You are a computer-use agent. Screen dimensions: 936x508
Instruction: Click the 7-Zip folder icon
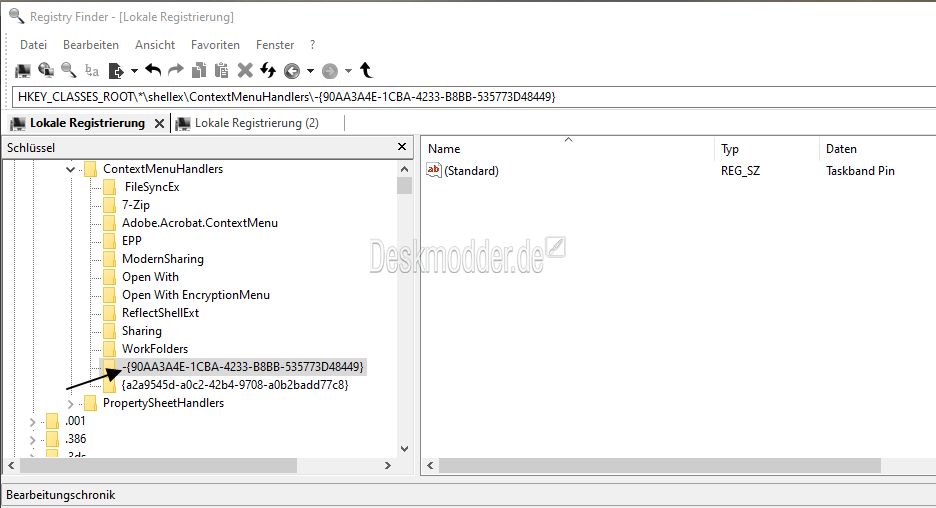[109, 205]
